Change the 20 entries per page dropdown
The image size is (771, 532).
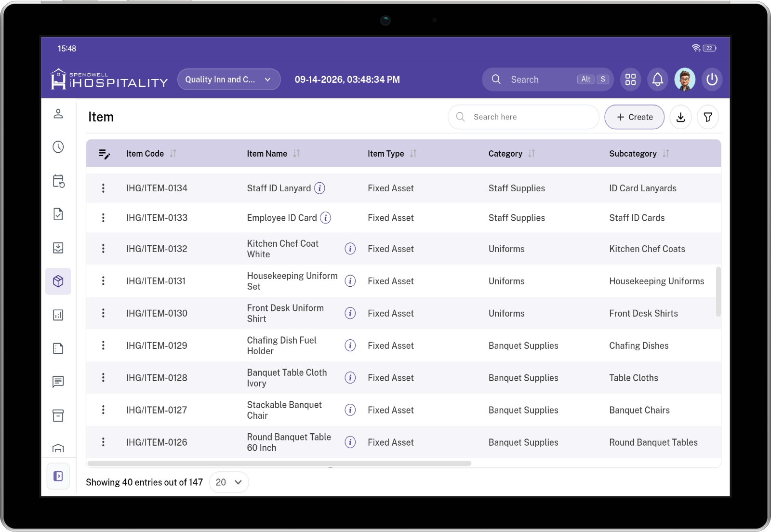(229, 482)
